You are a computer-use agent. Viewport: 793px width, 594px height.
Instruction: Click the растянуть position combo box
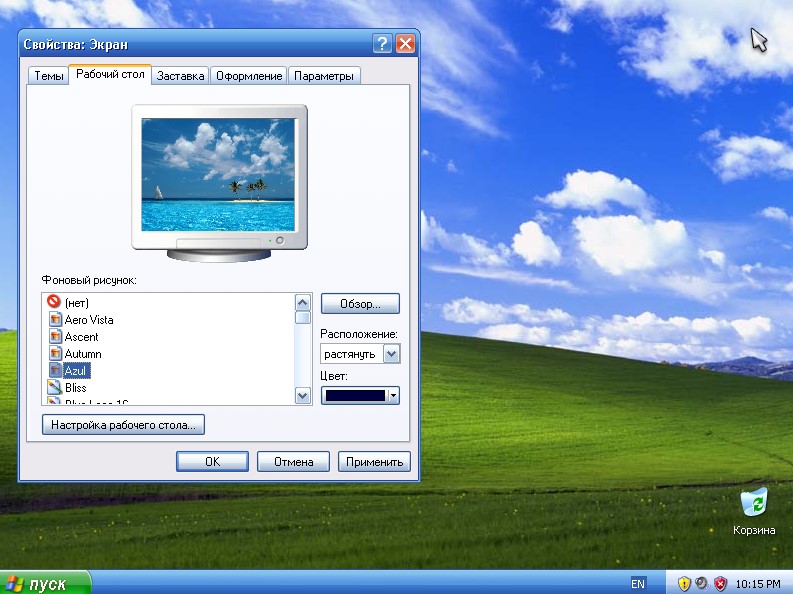[x=360, y=354]
